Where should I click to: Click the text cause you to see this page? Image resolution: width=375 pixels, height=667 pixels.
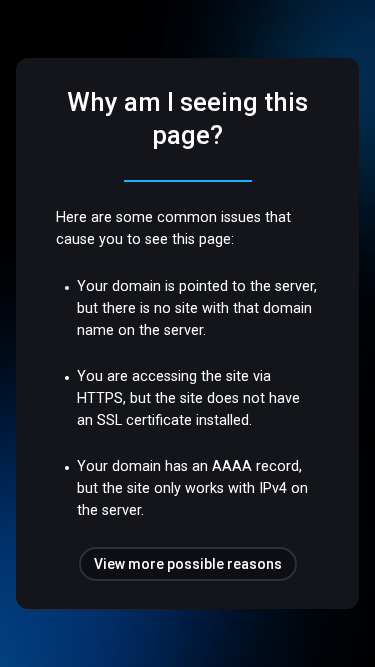click(145, 239)
